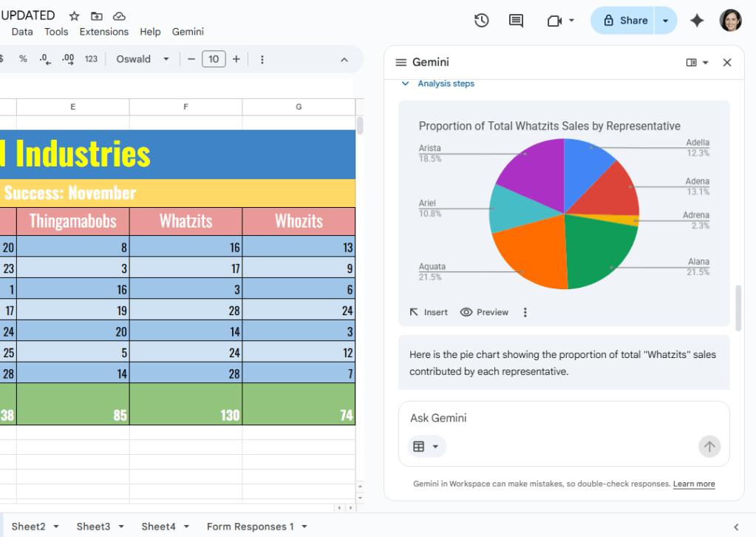Collapse the toolbar with the chevron

coord(344,58)
